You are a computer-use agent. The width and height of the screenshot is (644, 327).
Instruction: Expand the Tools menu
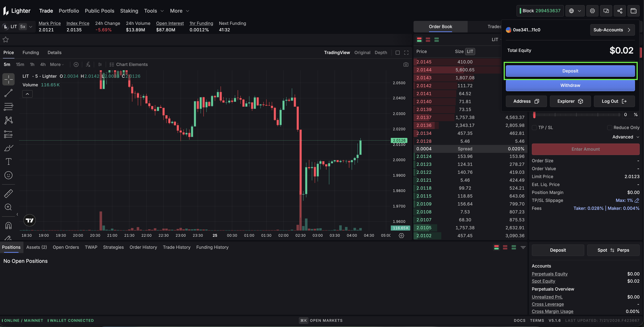pos(153,11)
